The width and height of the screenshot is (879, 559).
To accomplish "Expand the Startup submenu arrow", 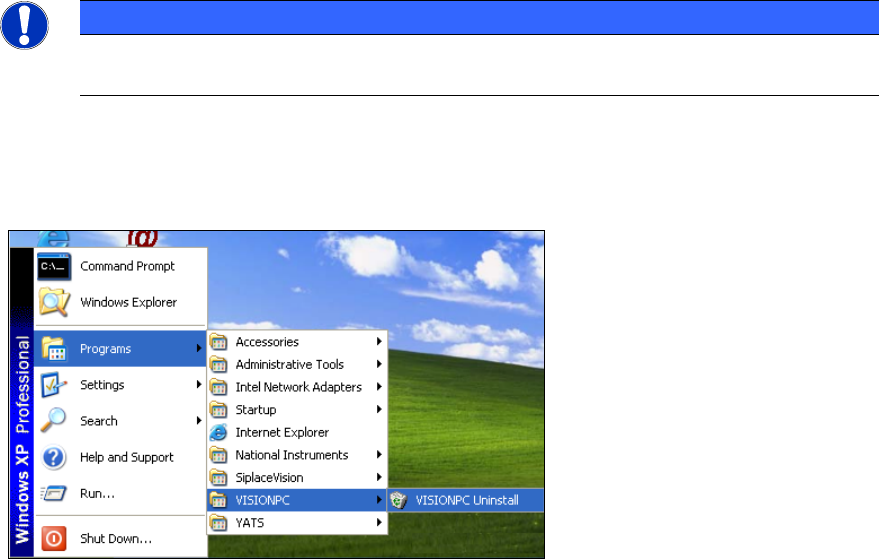I will [x=379, y=409].
